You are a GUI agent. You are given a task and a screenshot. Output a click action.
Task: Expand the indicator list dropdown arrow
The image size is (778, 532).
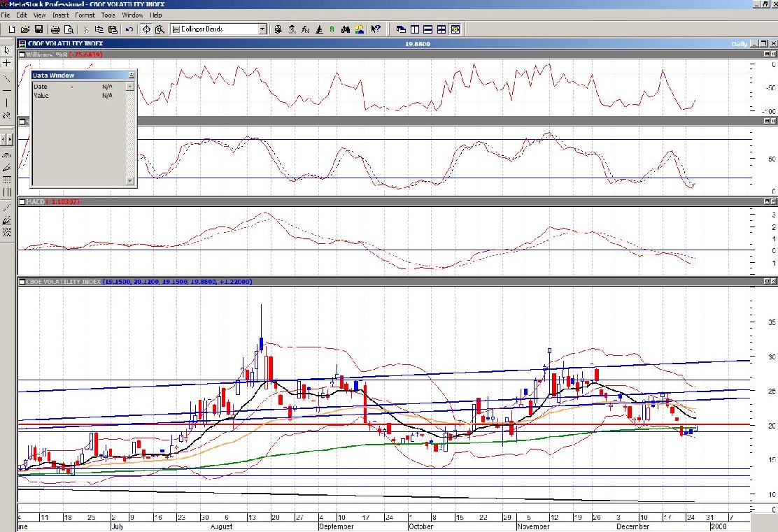point(263,29)
